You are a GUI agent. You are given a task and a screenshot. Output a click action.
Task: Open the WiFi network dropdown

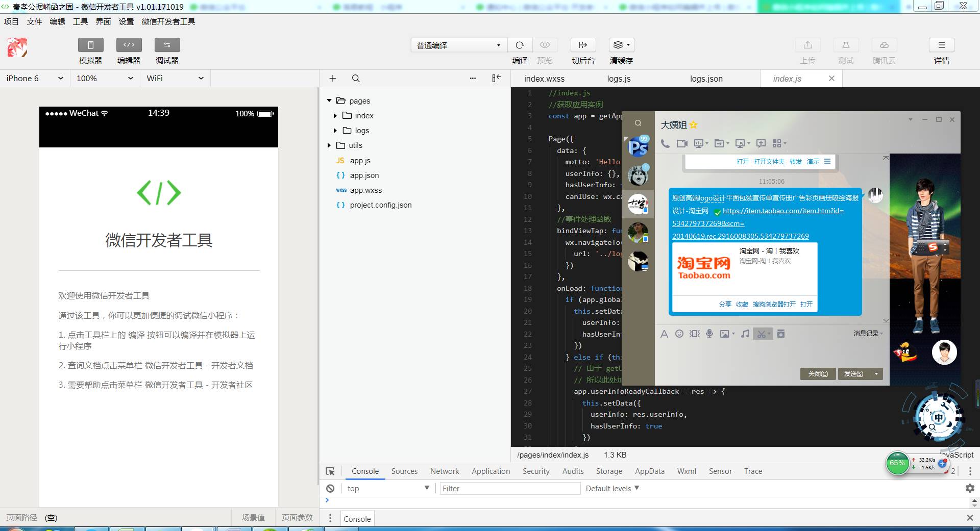pyautogui.click(x=175, y=78)
